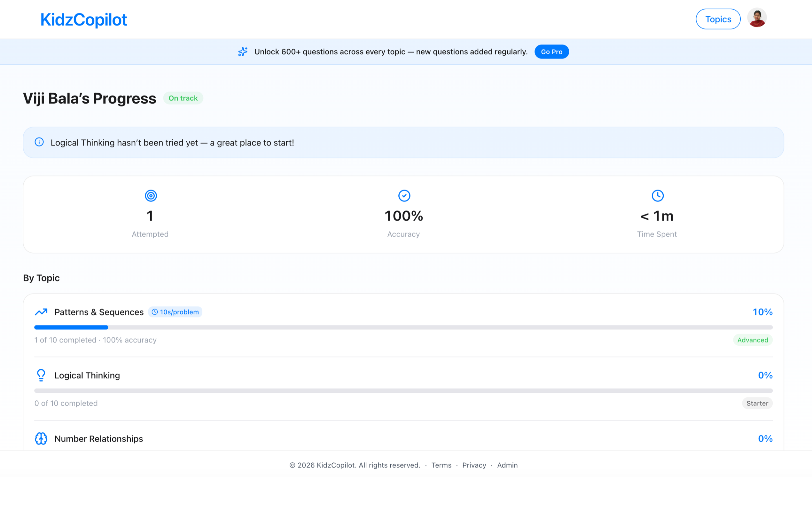The image size is (812, 510).
Task: Click the info icon in the Logical Thinking notice
Action: [39, 142]
